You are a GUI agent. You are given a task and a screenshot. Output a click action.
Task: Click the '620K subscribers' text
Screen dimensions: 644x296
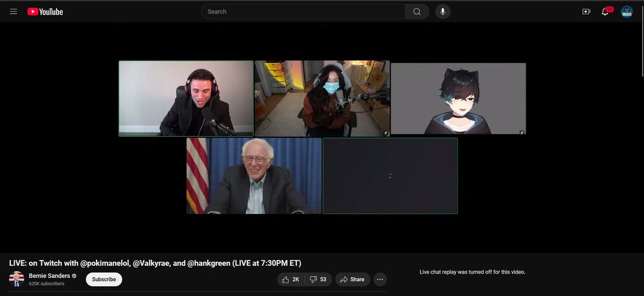tap(46, 284)
